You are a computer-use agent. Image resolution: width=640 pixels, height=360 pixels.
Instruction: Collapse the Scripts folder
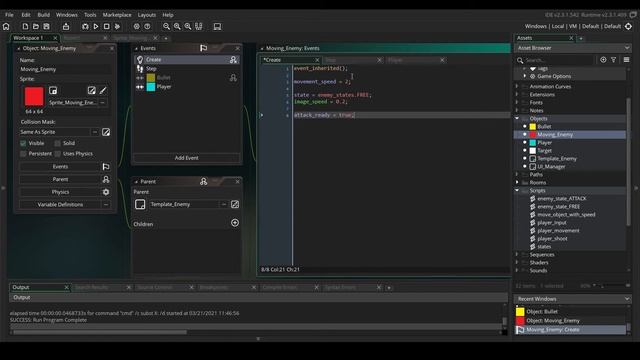click(x=517, y=191)
